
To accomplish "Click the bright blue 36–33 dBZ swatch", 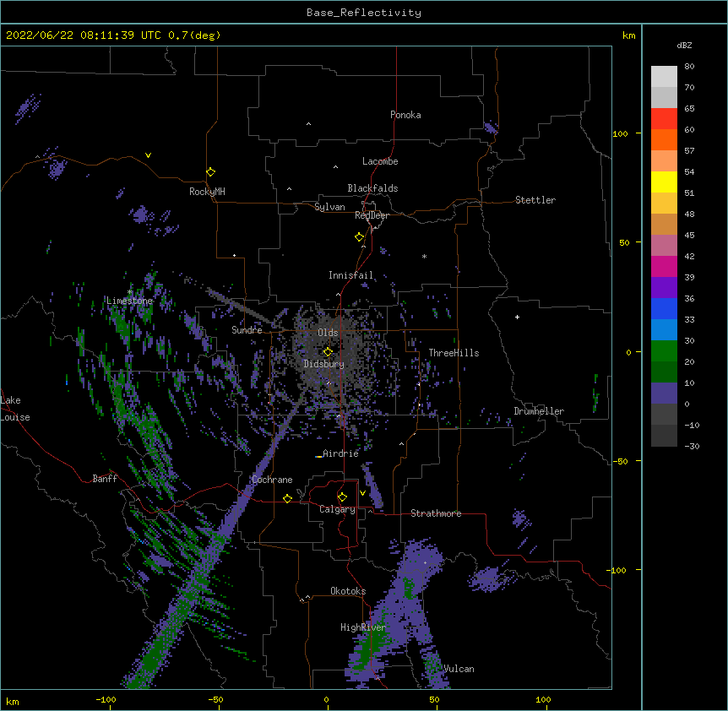I will coord(664,308).
